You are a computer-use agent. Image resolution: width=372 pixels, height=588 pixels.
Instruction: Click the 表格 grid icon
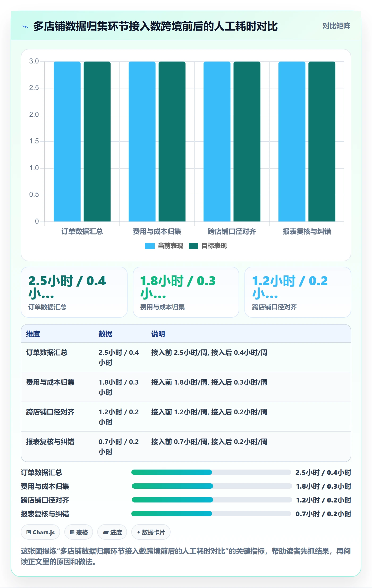[72, 532]
